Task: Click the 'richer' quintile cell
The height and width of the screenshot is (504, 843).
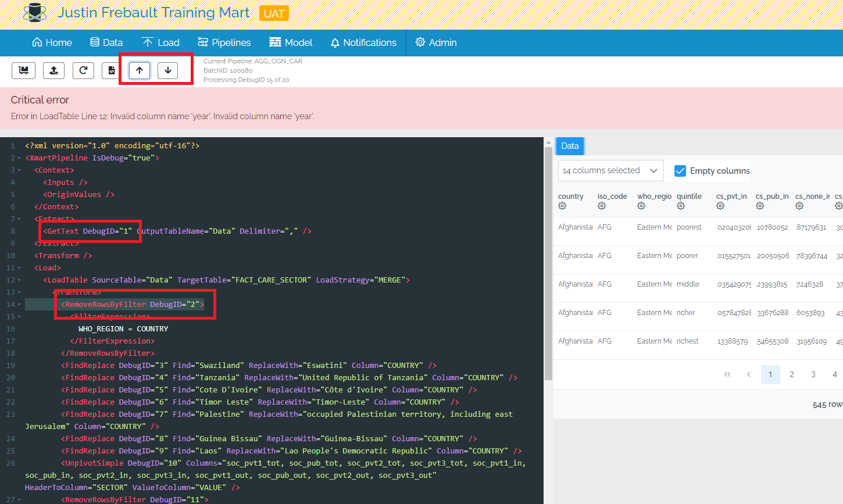Action: pyautogui.click(x=686, y=313)
